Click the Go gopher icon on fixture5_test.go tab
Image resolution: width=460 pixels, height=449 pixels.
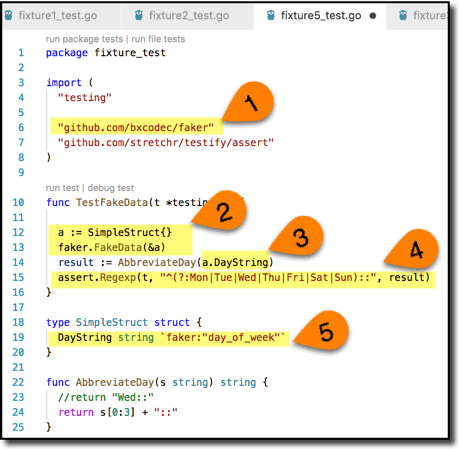[x=271, y=15]
